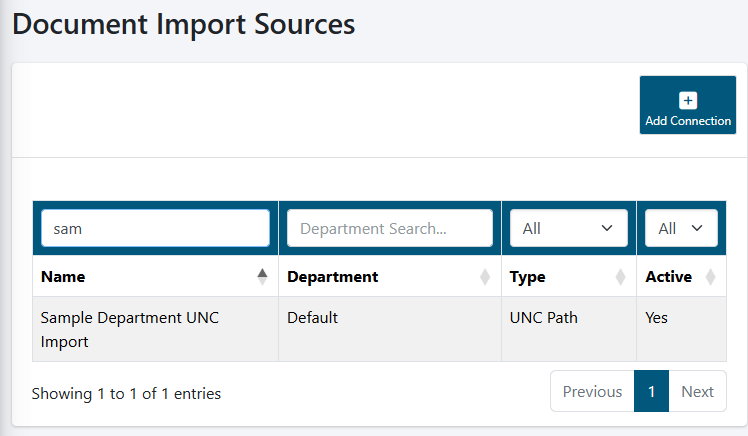
Task: Go to Previous page
Action: click(592, 391)
